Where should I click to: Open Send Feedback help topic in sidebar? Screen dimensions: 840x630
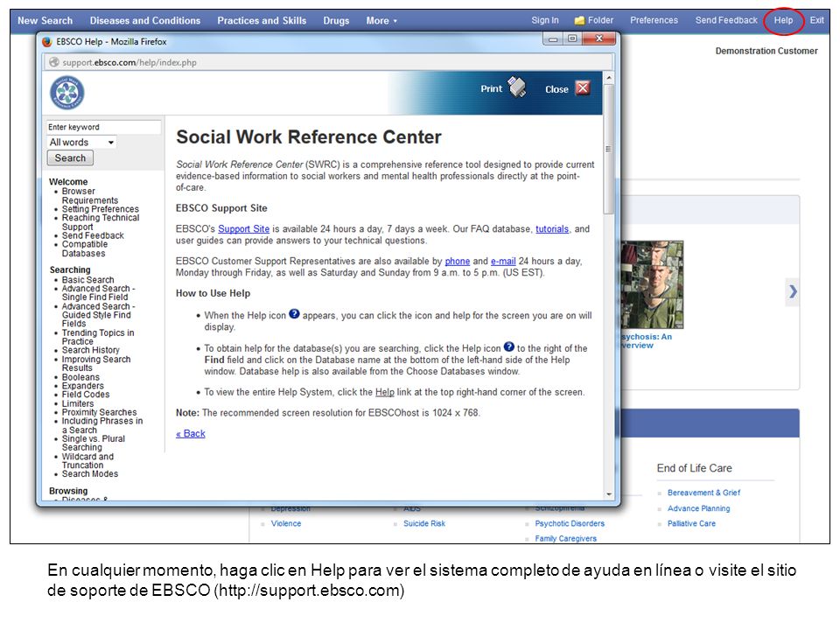coord(93,235)
